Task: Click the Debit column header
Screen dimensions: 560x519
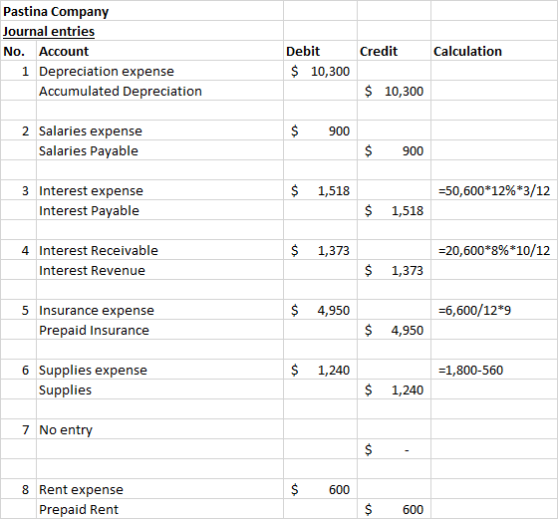Action: [x=320, y=51]
